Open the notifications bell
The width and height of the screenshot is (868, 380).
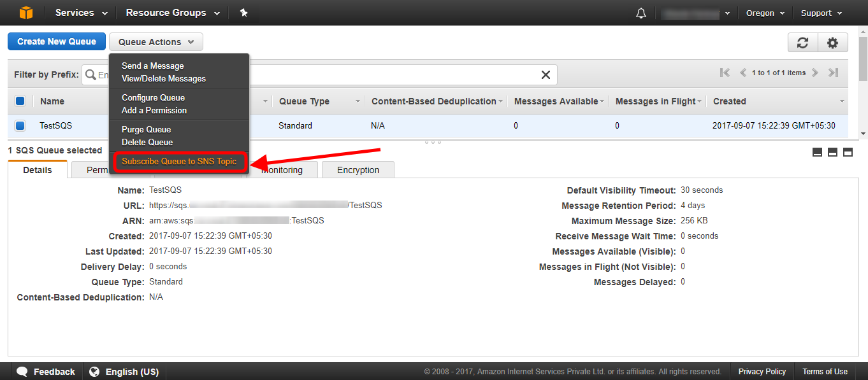(641, 13)
